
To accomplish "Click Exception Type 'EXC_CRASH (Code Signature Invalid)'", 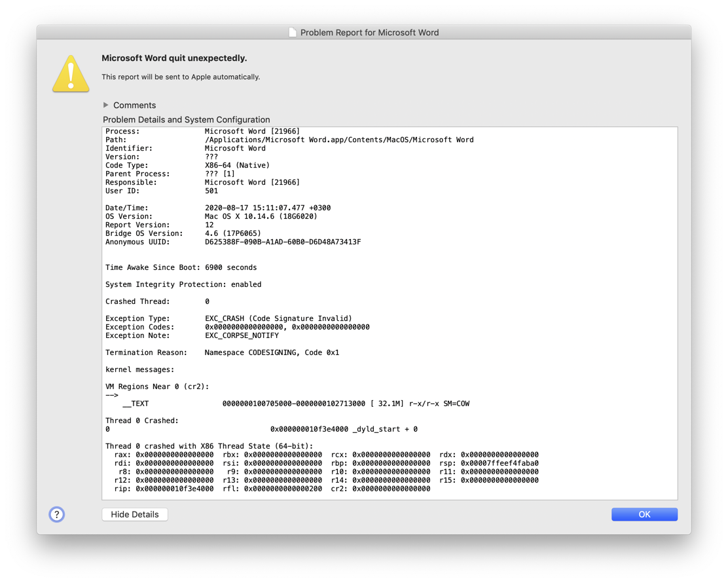I will tap(278, 318).
